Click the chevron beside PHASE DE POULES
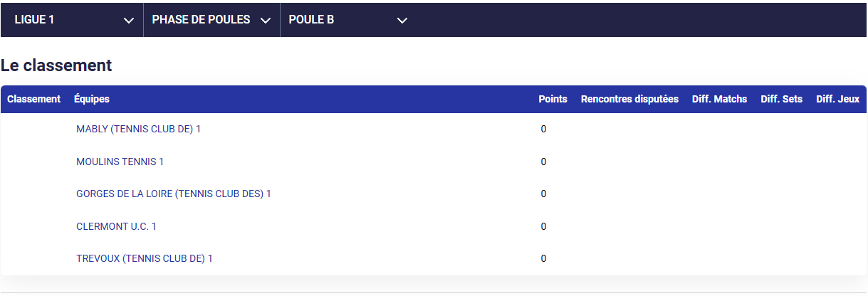Viewport: 868px width, 296px height. 266,21
